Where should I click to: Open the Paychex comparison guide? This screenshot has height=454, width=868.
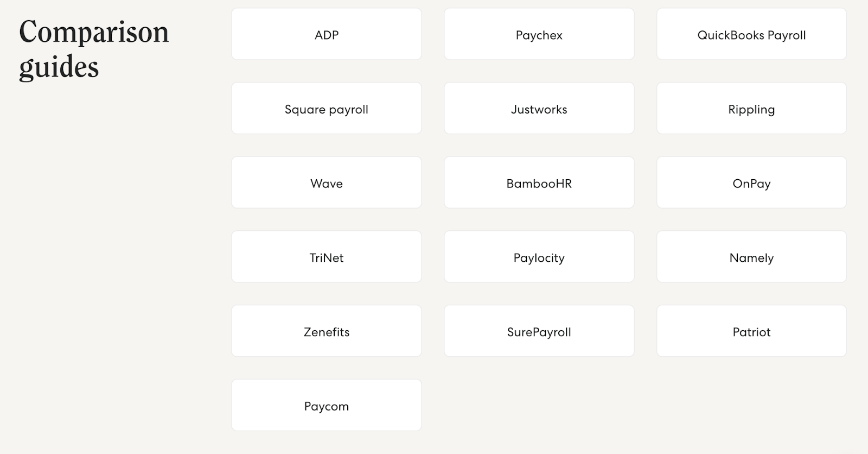pyautogui.click(x=539, y=34)
